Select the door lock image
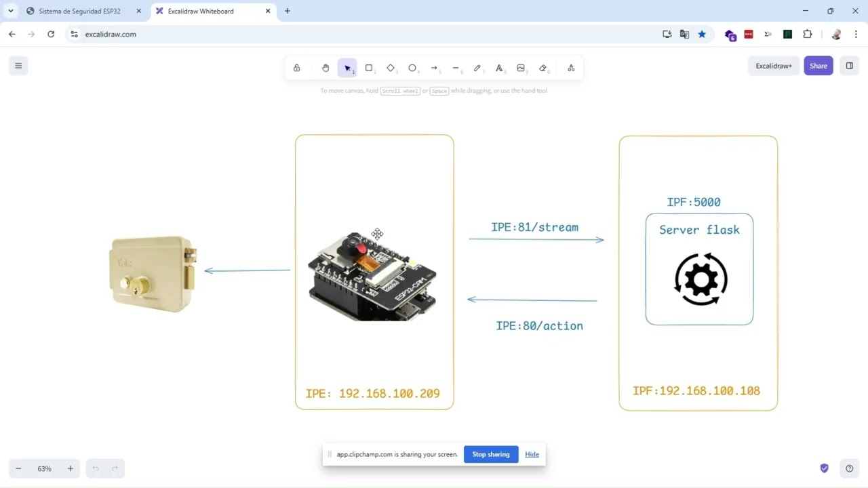The image size is (868, 488). [x=153, y=274]
